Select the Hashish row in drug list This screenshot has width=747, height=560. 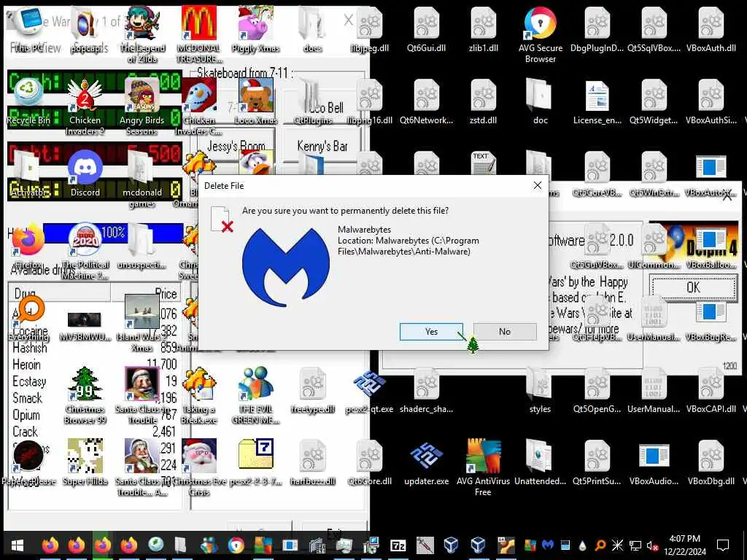coord(29,348)
